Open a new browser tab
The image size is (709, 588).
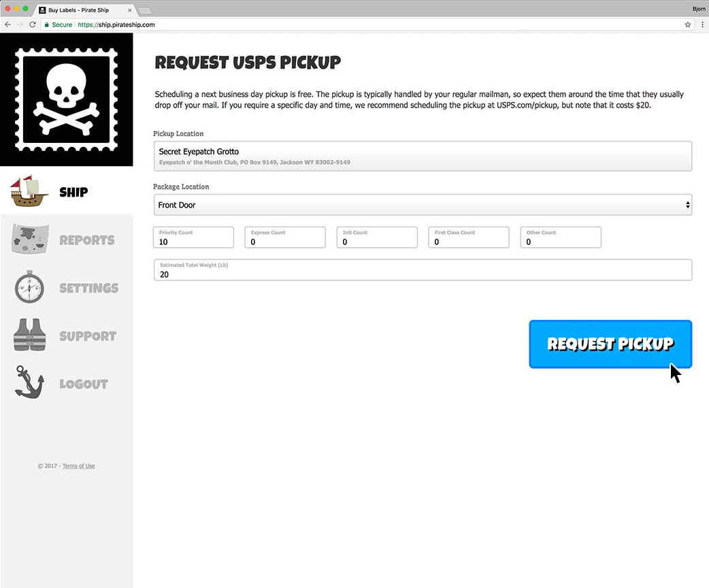coord(145,10)
